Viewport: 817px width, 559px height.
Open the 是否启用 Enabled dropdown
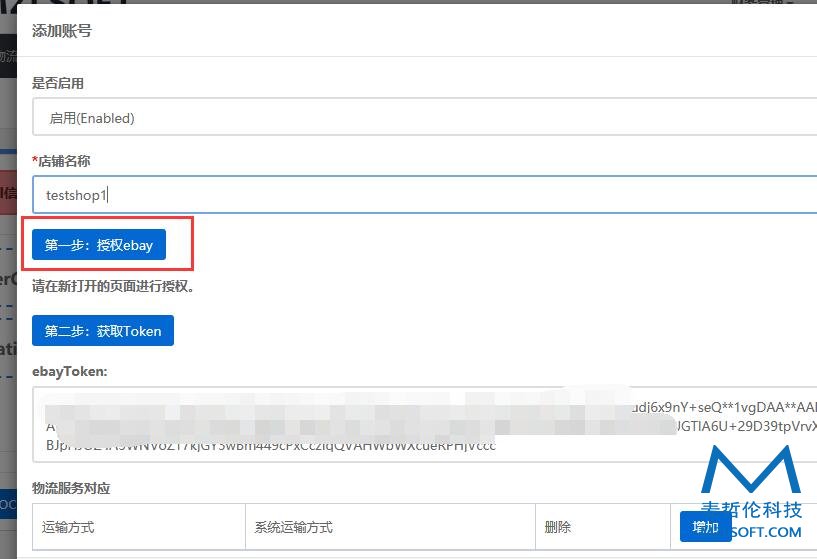pos(424,117)
